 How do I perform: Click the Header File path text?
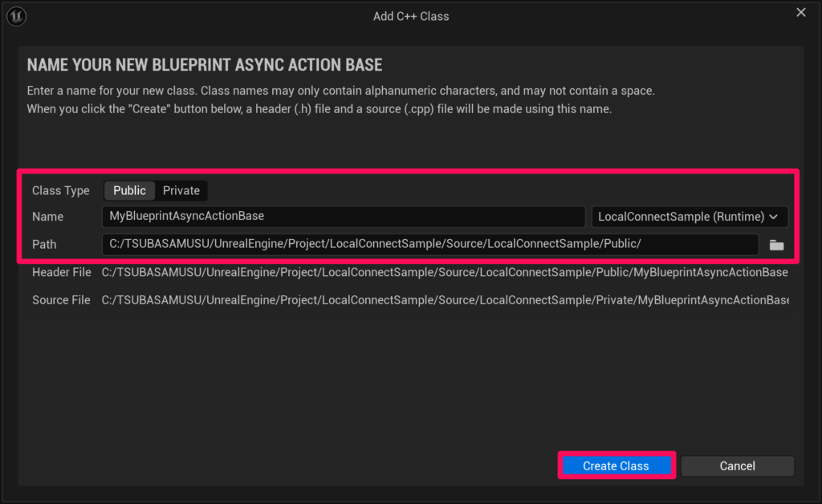[x=445, y=273]
